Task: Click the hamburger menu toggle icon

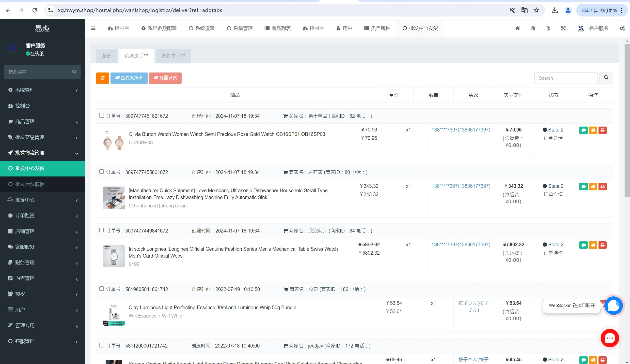Action: 93,28
